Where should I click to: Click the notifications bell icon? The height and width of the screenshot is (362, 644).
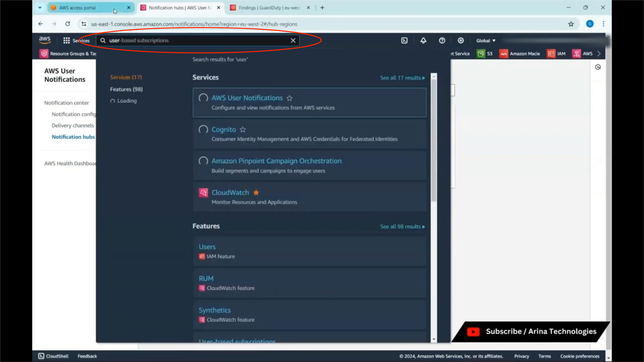click(x=423, y=41)
